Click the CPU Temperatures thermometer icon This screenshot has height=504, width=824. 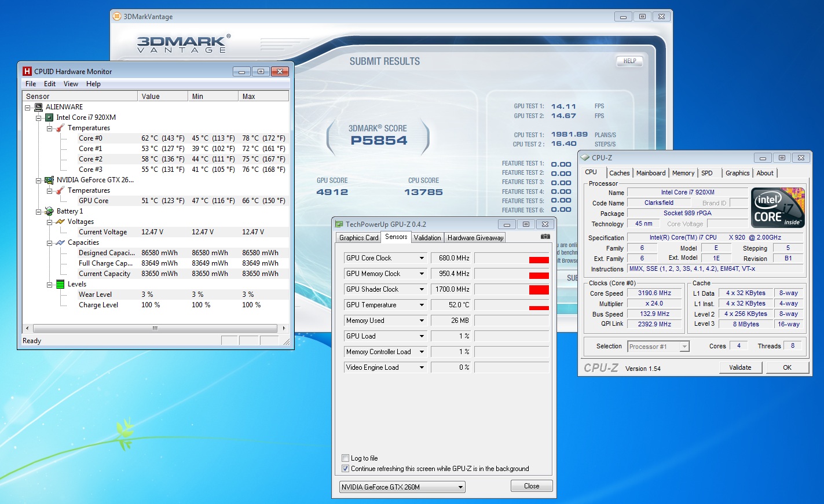[60, 128]
